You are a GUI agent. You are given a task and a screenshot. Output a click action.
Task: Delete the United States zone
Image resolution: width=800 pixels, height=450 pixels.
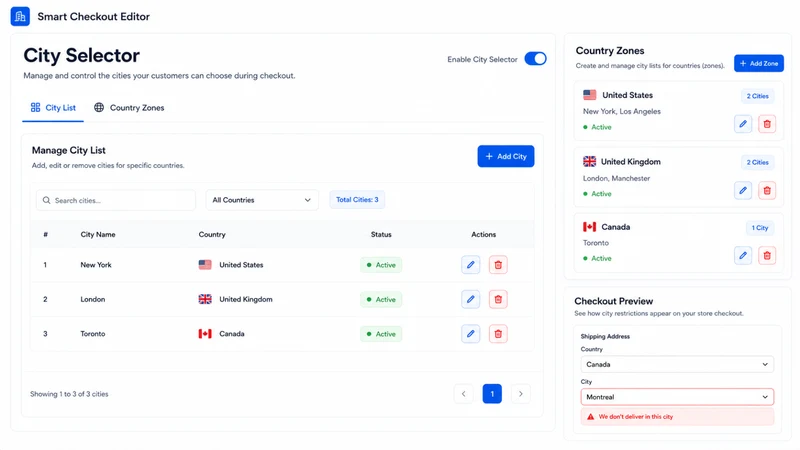tap(767, 123)
